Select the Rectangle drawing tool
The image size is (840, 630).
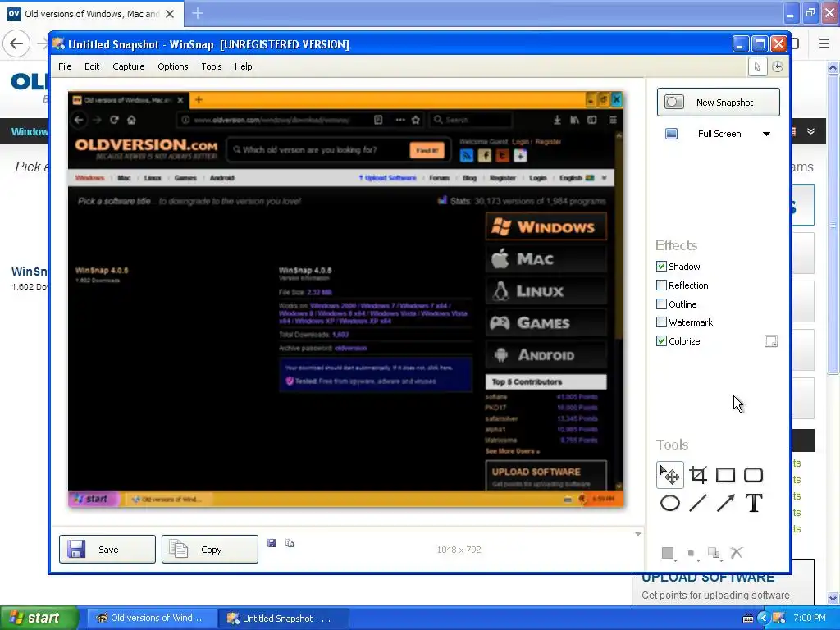pos(725,475)
